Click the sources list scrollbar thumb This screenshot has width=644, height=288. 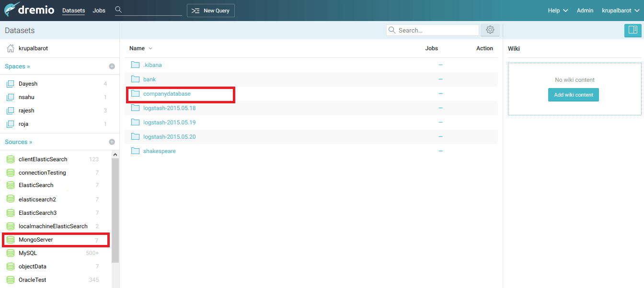coord(115,210)
